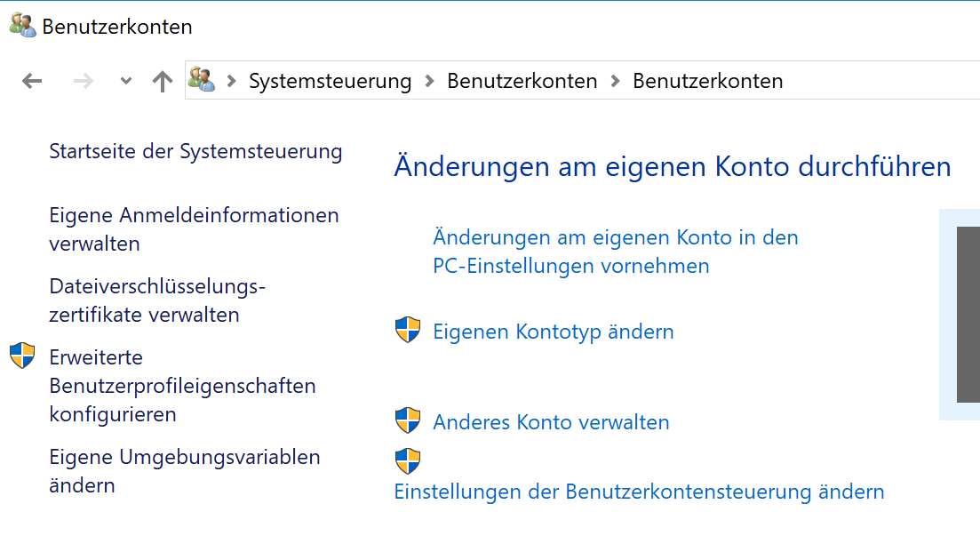Click the up one level arrow
The height and width of the screenshot is (536, 980).
point(162,82)
